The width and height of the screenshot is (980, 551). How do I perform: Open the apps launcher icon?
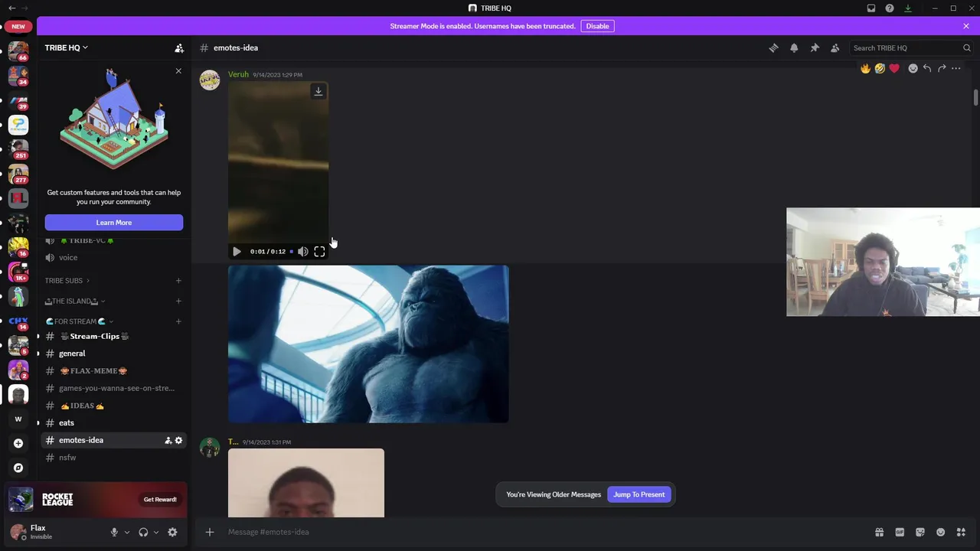(961, 532)
